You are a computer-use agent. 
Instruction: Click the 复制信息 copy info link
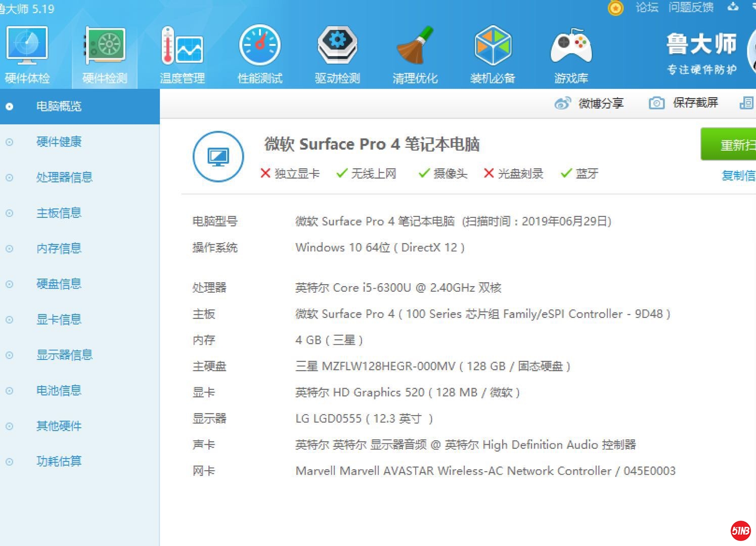click(x=738, y=175)
